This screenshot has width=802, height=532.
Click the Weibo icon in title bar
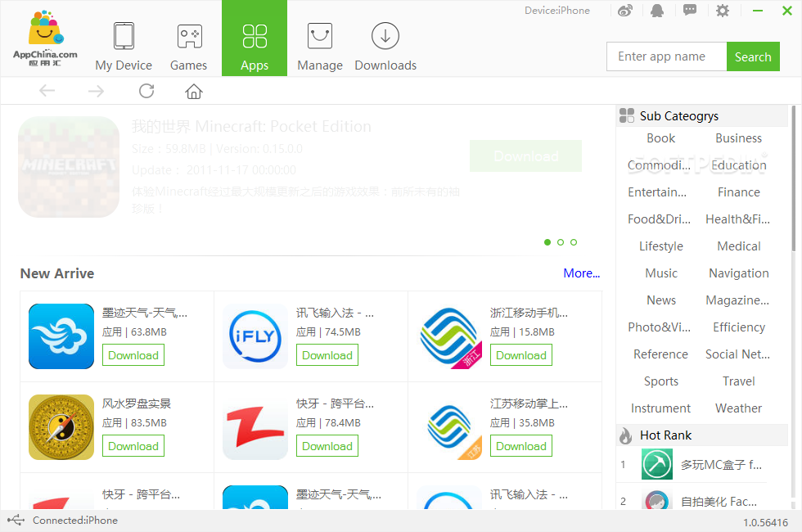(625, 10)
